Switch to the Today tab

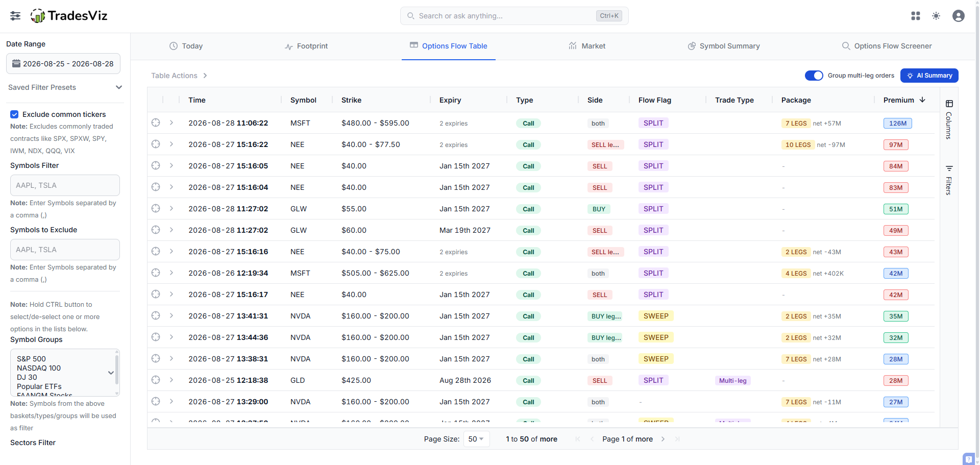click(x=186, y=46)
